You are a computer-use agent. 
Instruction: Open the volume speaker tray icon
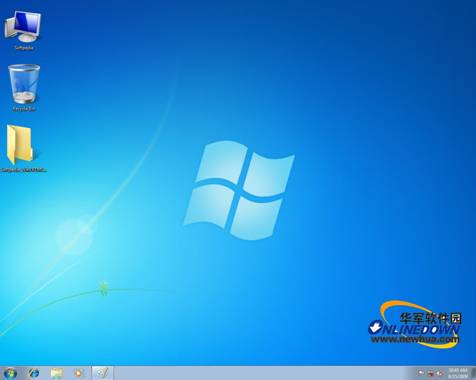click(x=440, y=373)
